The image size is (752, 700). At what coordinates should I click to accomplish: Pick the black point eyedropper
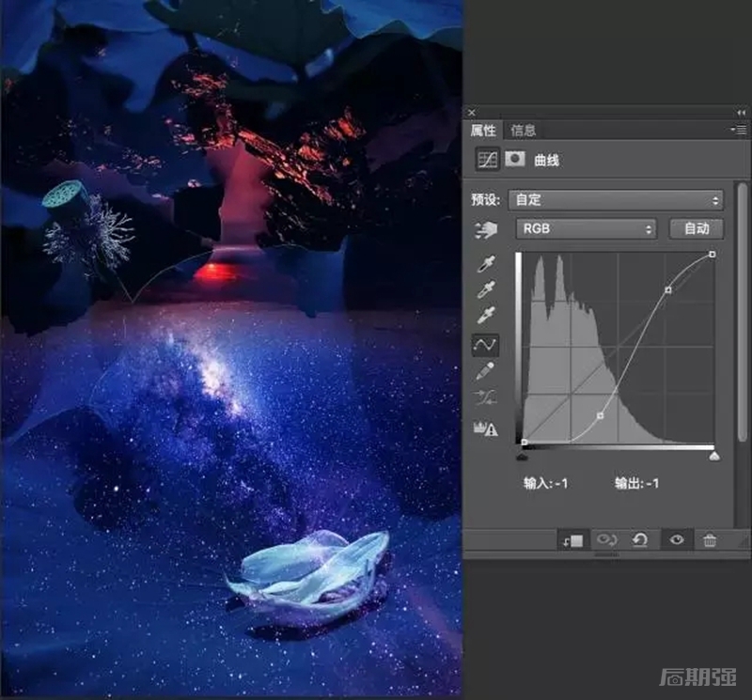point(486,264)
